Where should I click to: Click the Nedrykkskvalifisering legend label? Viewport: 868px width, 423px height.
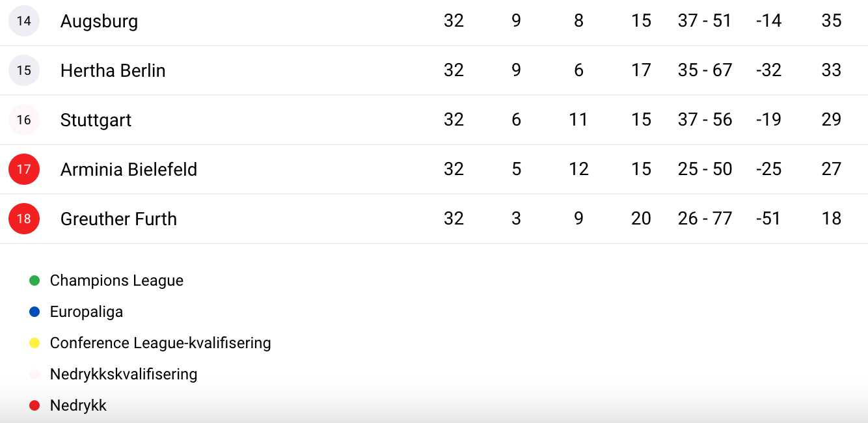coord(124,374)
